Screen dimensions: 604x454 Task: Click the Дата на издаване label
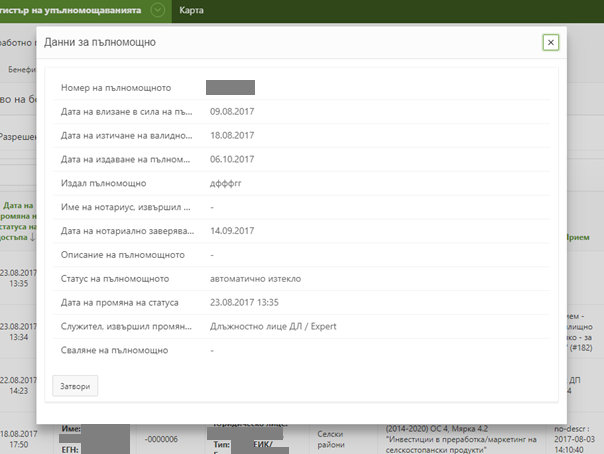[x=126, y=159]
